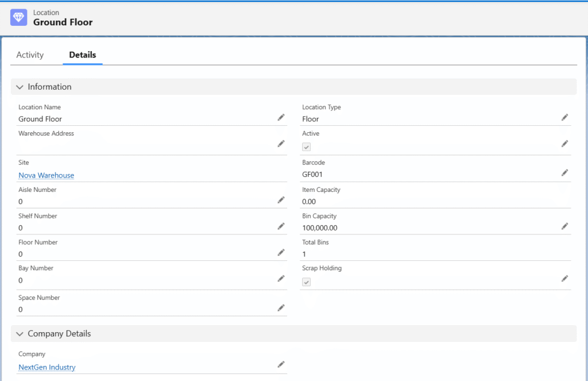Edit Company field with pencil icon
Image resolution: width=588 pixels, height=381 pixels.
tap(281, 364)
